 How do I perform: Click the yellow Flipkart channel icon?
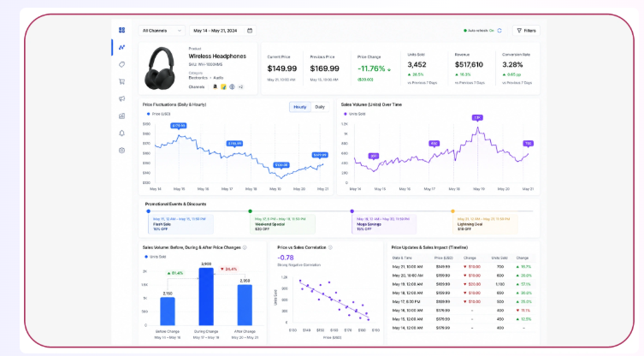point(223,86)
